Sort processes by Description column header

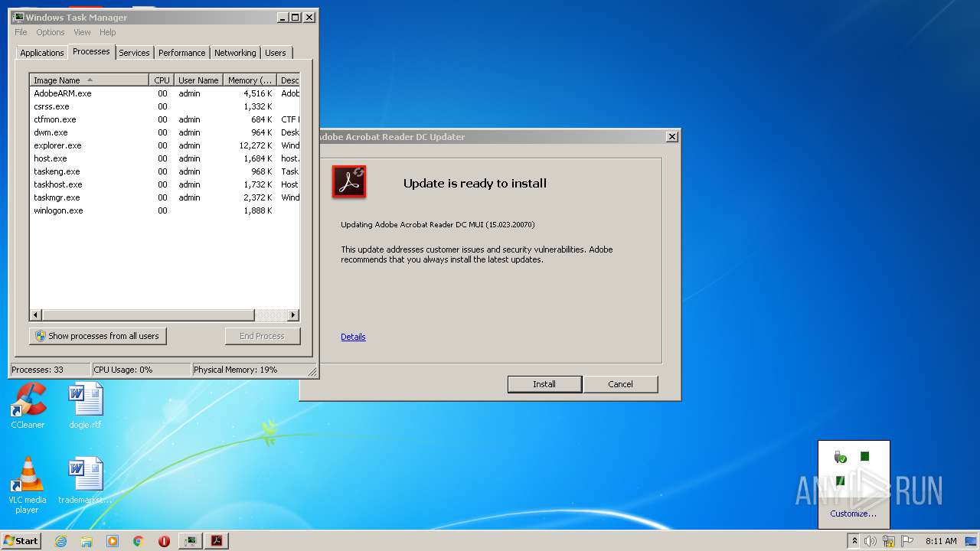click(289, 80)
